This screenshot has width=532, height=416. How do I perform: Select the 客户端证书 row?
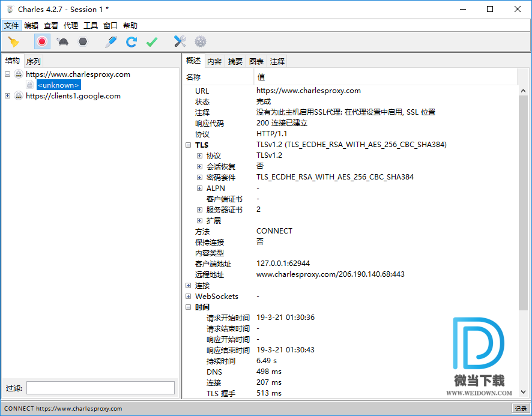(351, 199)
